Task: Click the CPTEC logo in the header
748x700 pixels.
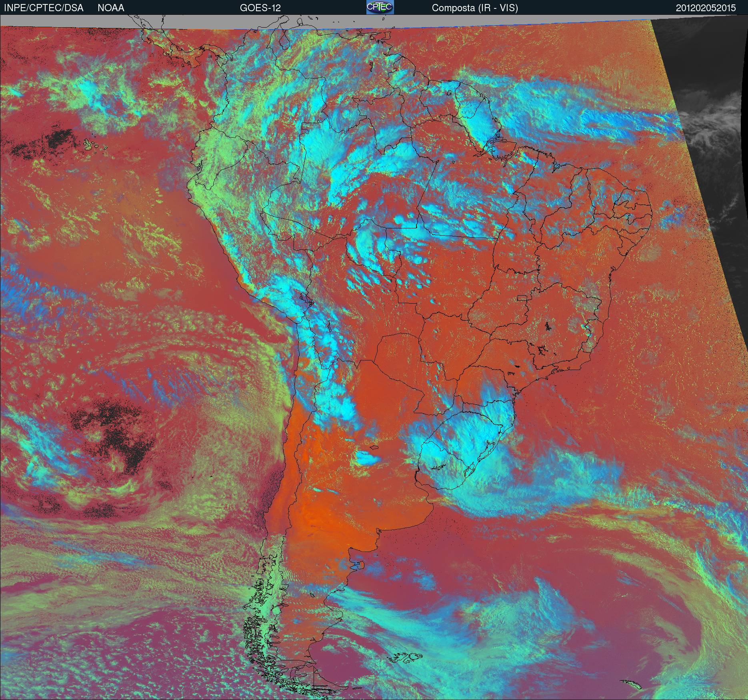Action: 380,7
